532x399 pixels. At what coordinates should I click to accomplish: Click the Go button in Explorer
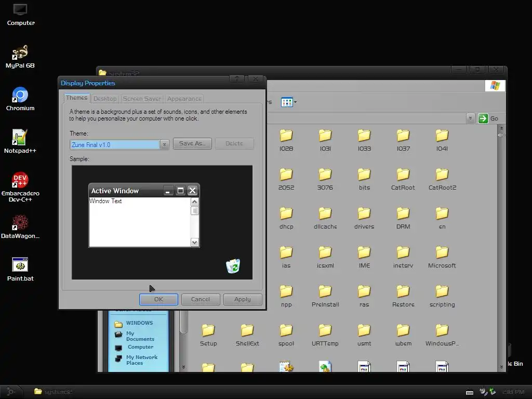[x=488, y=118]
